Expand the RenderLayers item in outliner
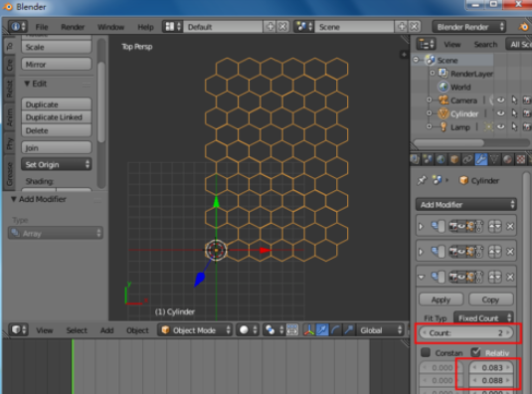 [433, 73]
